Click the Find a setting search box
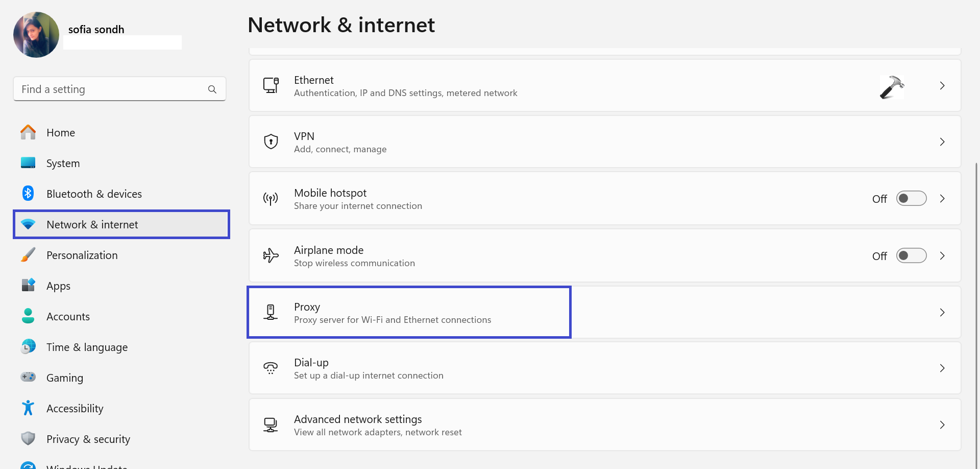This screenshot has width=980, height=469. pyautogui.click(x=112, y=89)
